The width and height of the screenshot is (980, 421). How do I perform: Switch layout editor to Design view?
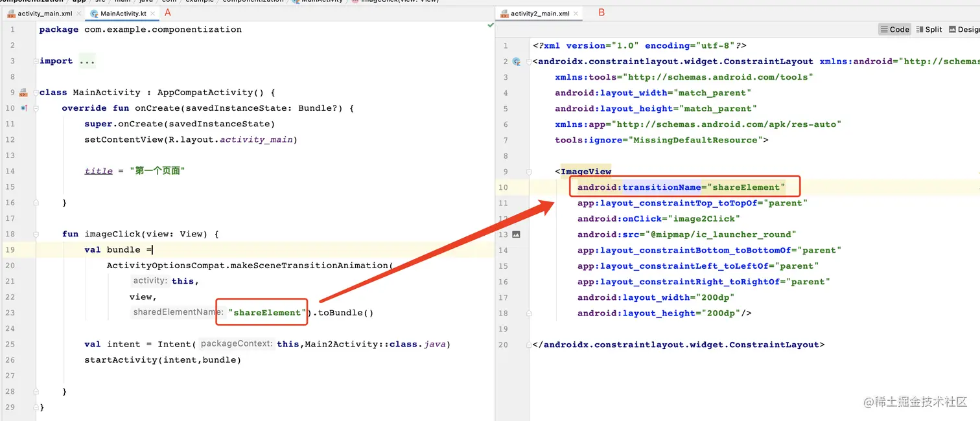pyautogui.click(x=964, y=29)
